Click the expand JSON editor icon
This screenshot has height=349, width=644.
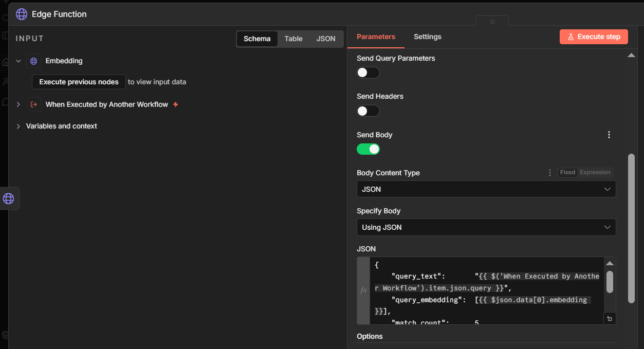click(610, 319)
